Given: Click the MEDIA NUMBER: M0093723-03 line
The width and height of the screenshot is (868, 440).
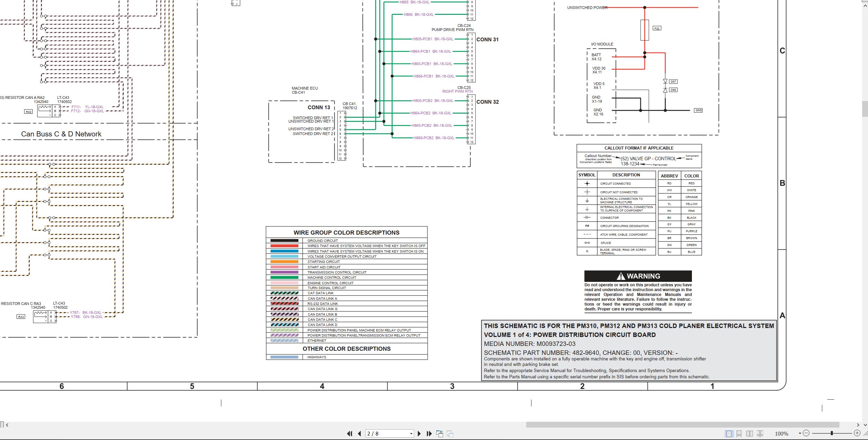Looking at the screenshot, I should [x=530, y=344].
